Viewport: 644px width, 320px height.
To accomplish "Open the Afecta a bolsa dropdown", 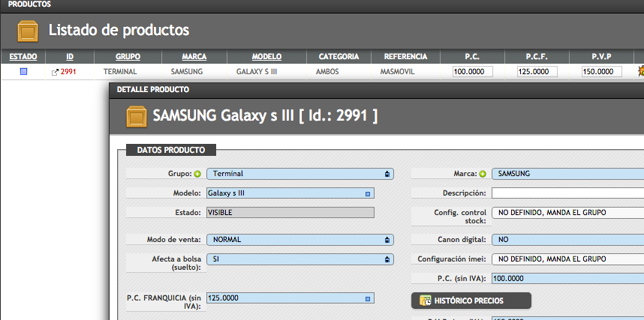I will point(299,259).
